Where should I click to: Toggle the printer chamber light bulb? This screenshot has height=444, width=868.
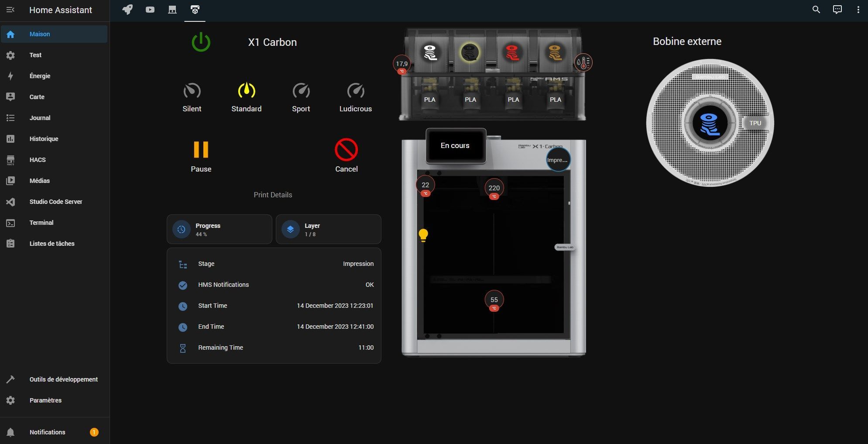click(x=423, y=235)
